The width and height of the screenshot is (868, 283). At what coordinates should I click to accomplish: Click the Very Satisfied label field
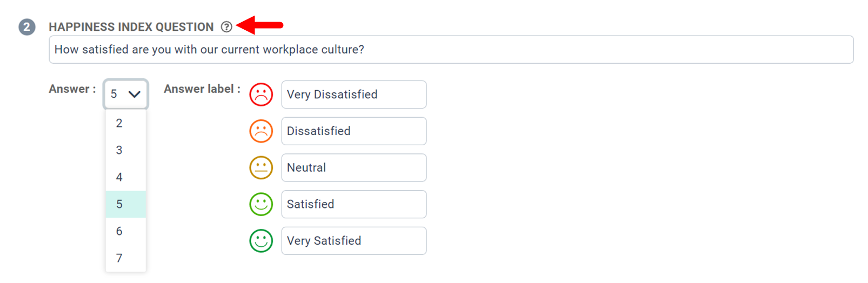click(x=353, y=241)
